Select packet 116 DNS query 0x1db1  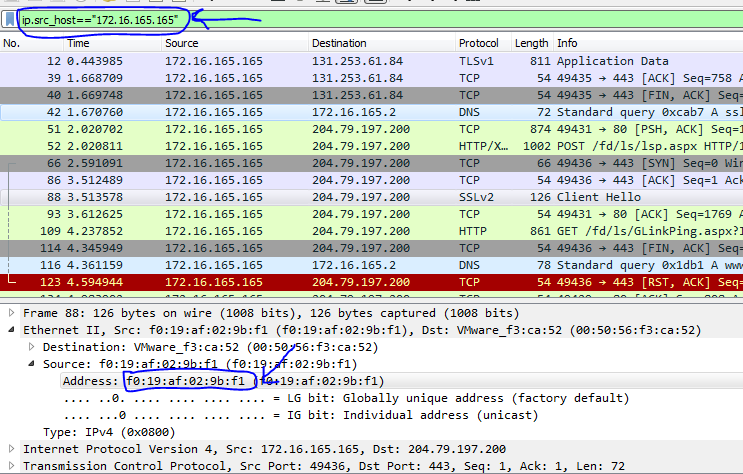click(x=372, y=265)
